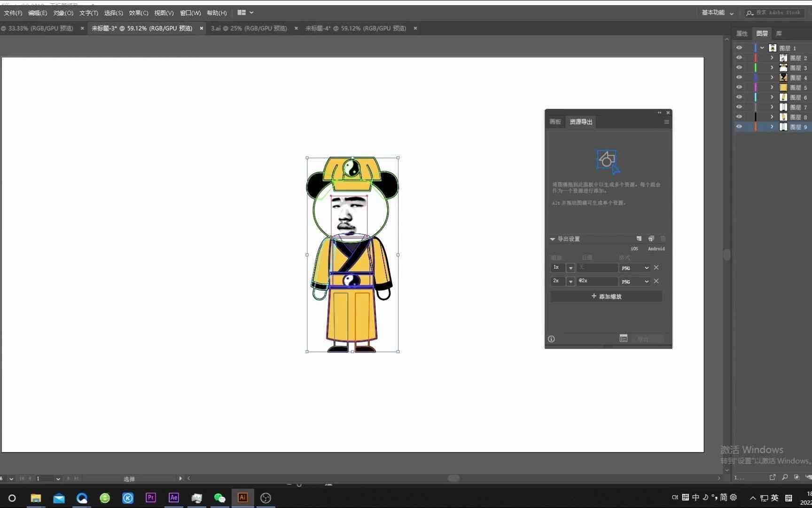Open PNG format dropdown for 1x row
Image resolution: width=812 pixels, height=508 pixels.
tap(635, 268)
